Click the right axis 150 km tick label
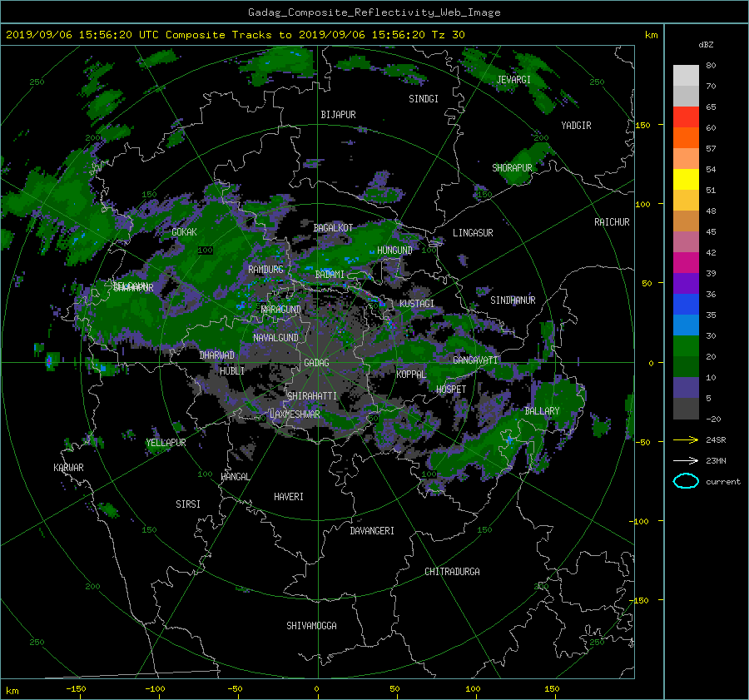Image resolution: width=749 pixels, height=700 pixels. click(x=643, y=125)
